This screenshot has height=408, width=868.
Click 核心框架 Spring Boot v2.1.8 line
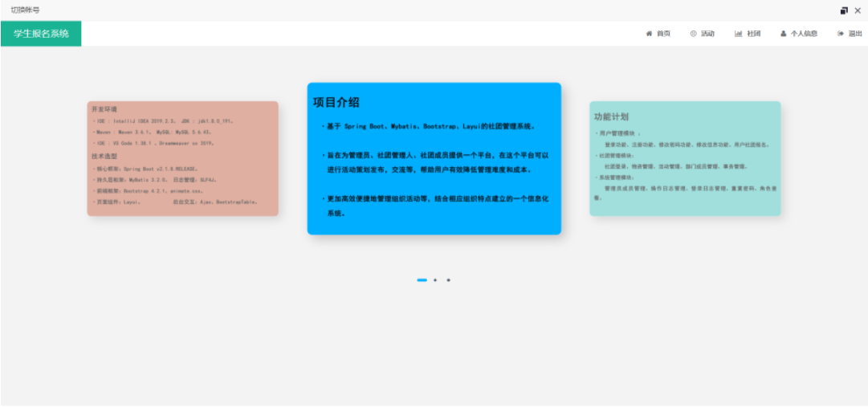point(145,169)
